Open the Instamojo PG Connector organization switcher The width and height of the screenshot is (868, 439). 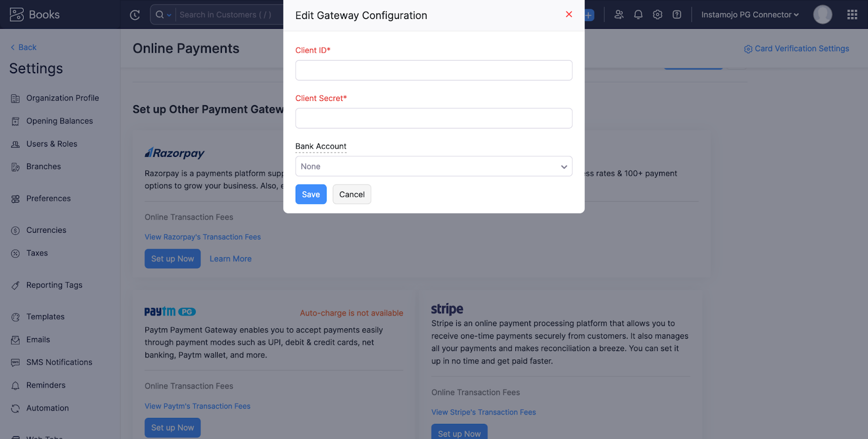coord(750,15)
